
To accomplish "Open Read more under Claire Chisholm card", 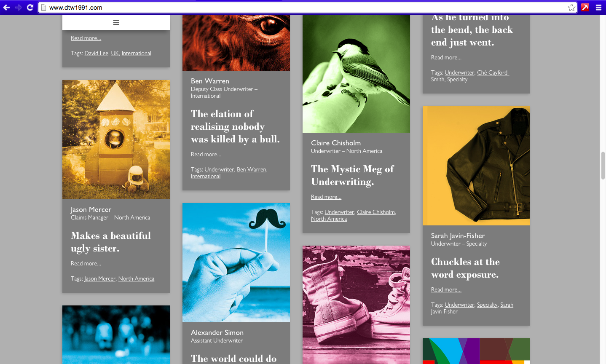I will pyautogui.click(x=326, y=197).
